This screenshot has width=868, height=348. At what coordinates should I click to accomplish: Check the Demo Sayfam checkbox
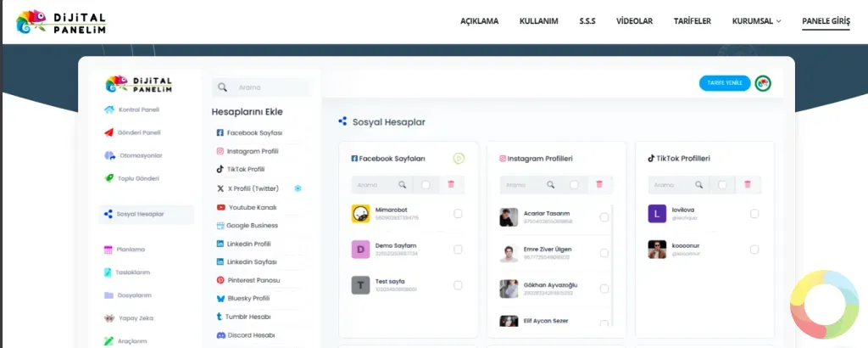(x=458, y=250)
